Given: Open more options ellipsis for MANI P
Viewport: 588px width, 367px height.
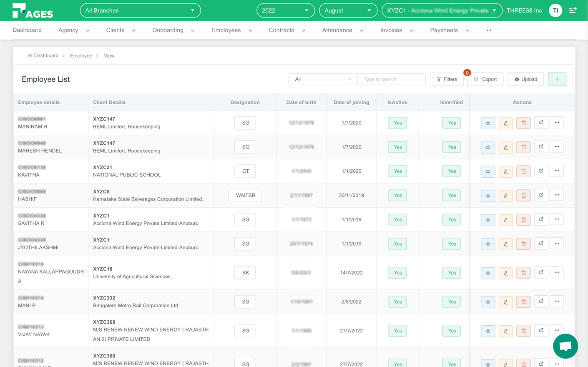Looking at the screenshot, I should coord(557,302).
